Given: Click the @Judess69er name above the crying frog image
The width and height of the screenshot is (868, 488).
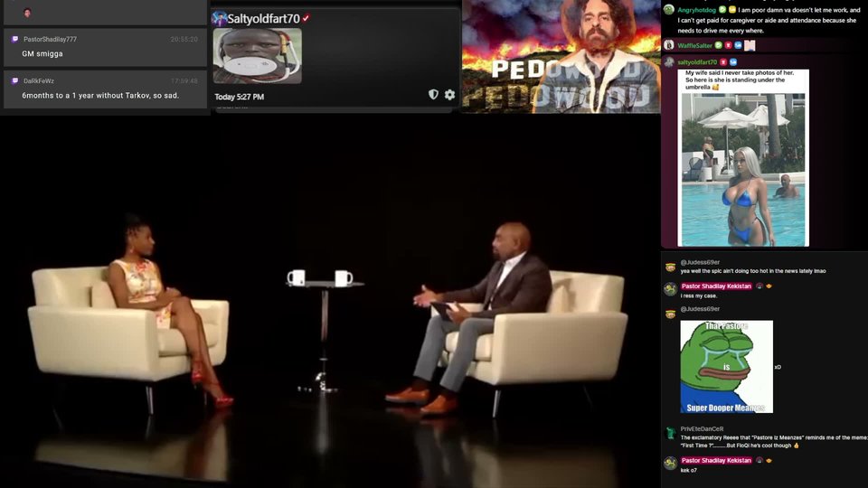Looking at the screenshot, I should pos(700,309).
